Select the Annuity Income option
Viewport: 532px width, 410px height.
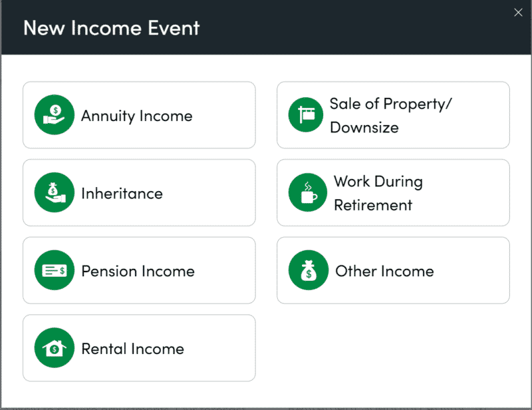point(139,114)
